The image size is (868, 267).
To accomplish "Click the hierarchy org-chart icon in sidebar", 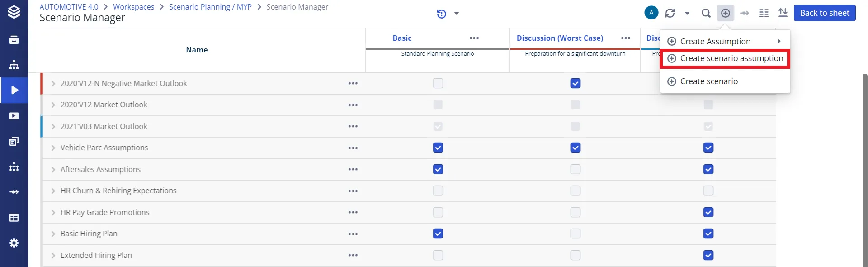I will (x=14, y=65).
